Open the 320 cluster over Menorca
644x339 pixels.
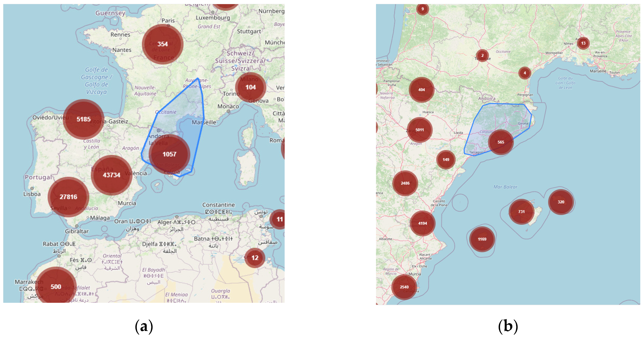pyautogui.click(x=561, y=202)
